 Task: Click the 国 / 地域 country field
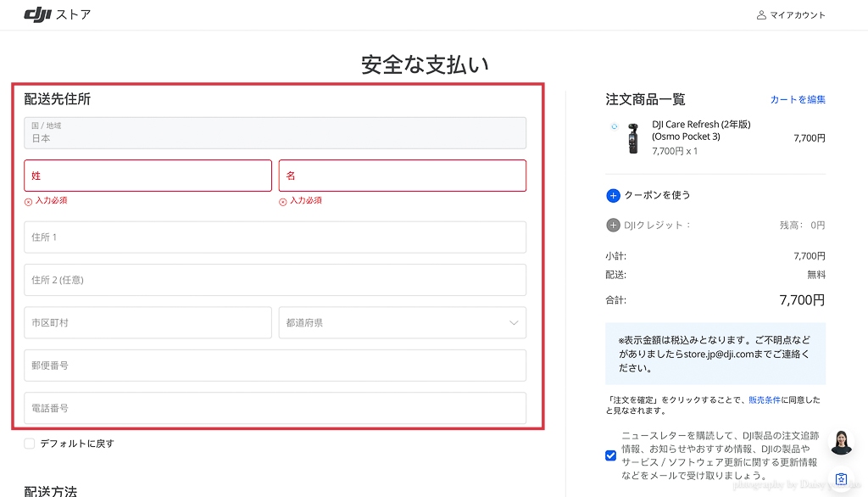(x=275, y=133)
